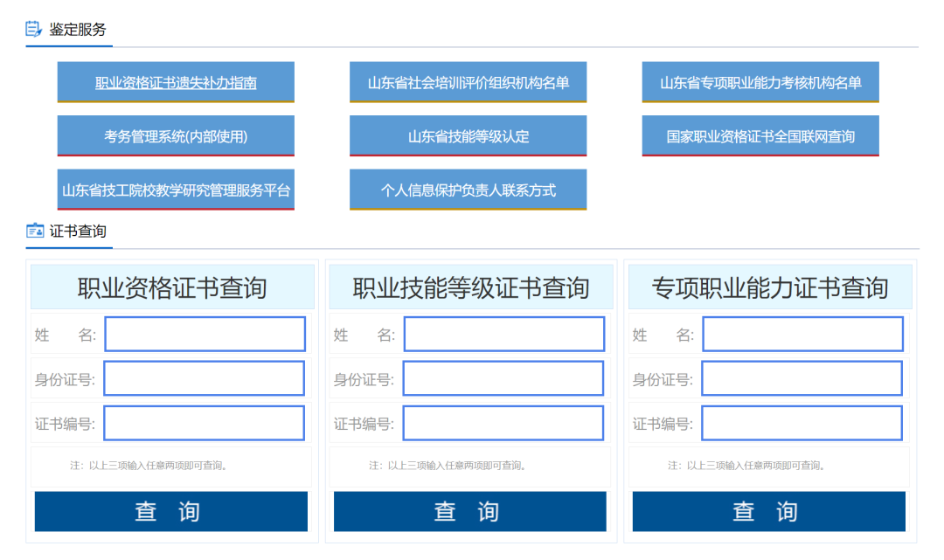The image size is (944, 560).
Task: Focus 证书编号 field in 专项职业能力证书查询
Action: click(802, 423)
